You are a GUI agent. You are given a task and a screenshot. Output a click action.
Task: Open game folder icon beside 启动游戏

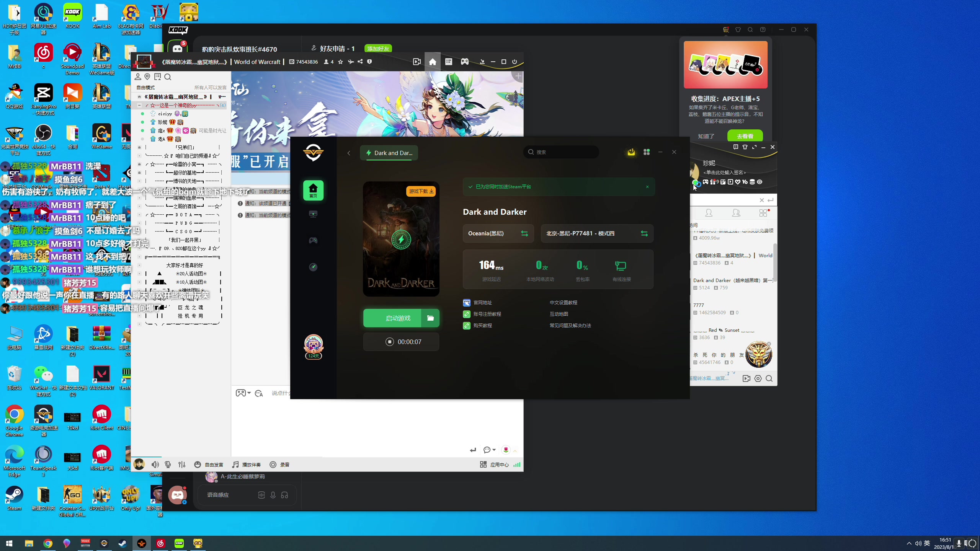[430, 318]
